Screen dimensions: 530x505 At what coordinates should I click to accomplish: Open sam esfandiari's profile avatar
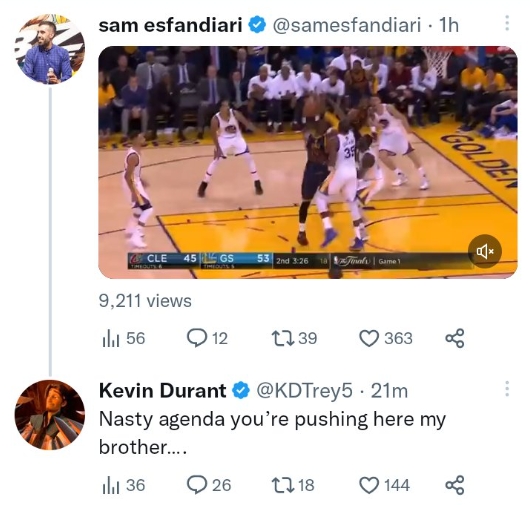tap(50, 49)
